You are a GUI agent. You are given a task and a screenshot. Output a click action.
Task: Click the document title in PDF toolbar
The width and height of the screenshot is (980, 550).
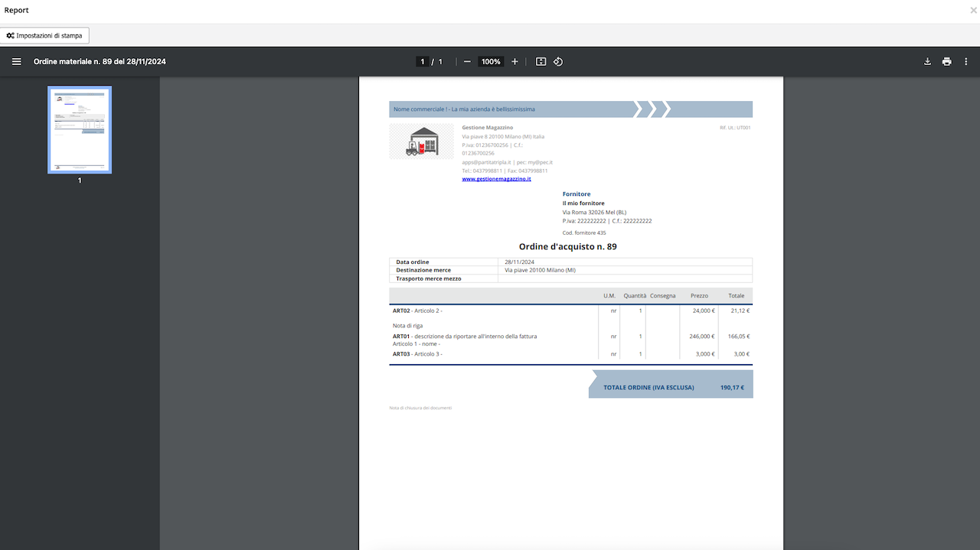click(x=100, y=61)
